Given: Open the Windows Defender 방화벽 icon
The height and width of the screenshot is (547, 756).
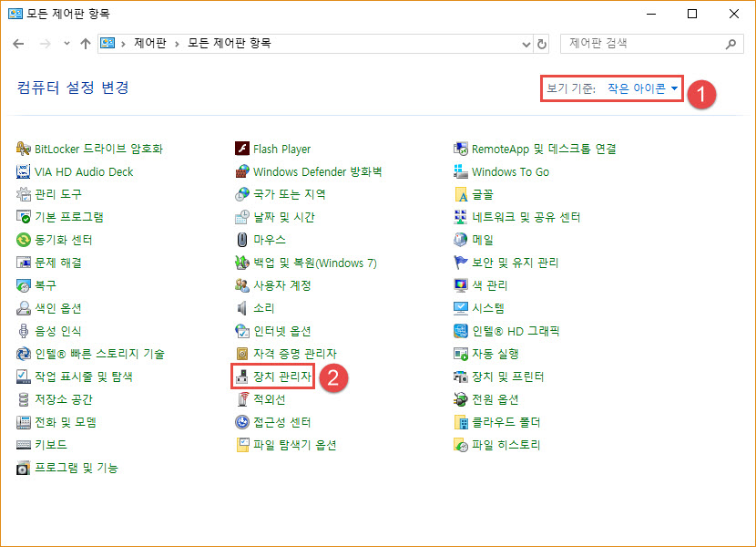Looking at the screenshot, I should point(242,171).
